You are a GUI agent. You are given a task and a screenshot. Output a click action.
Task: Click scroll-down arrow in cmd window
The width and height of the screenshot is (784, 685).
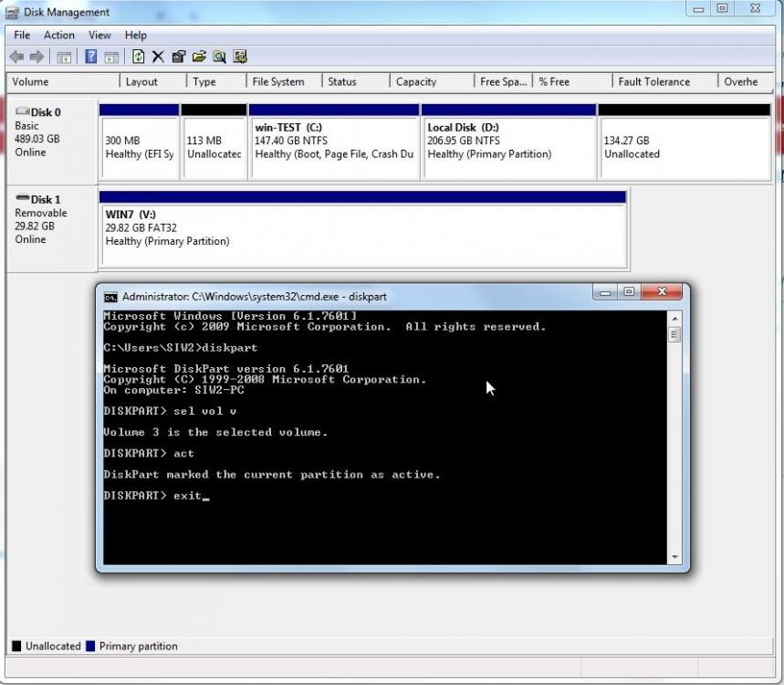[675, 557]
